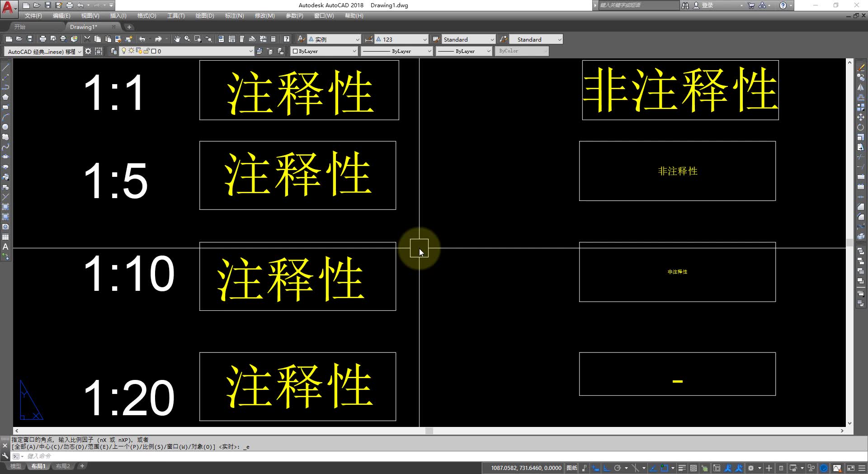Open the 格式(O) menu
Viewport: 868px width, 474px height.
(146, 16)
